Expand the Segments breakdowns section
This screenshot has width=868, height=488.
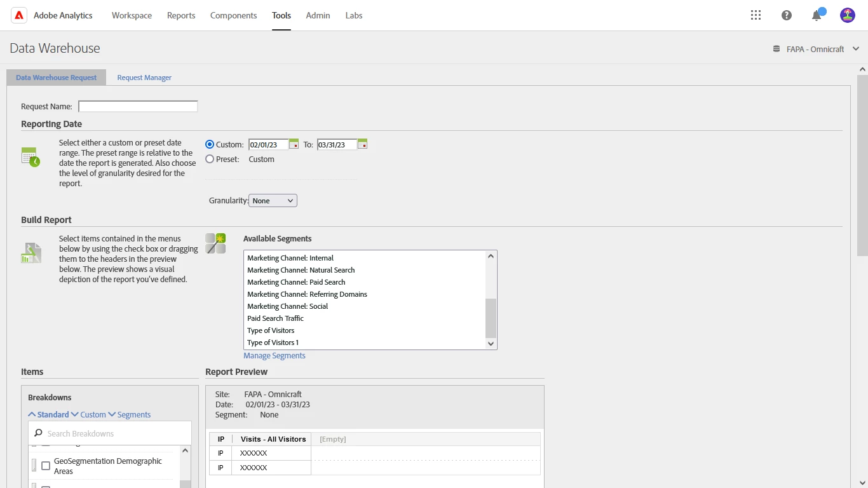(130, 414)
